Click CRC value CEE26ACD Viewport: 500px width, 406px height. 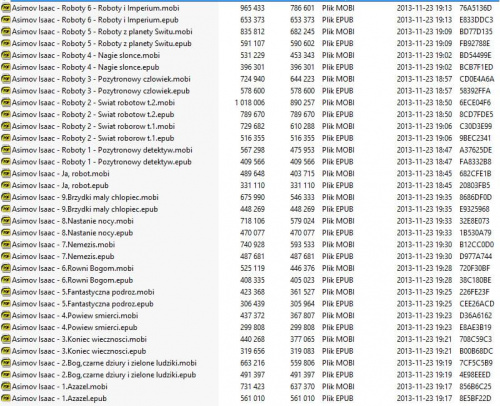[x=477, y=304]
